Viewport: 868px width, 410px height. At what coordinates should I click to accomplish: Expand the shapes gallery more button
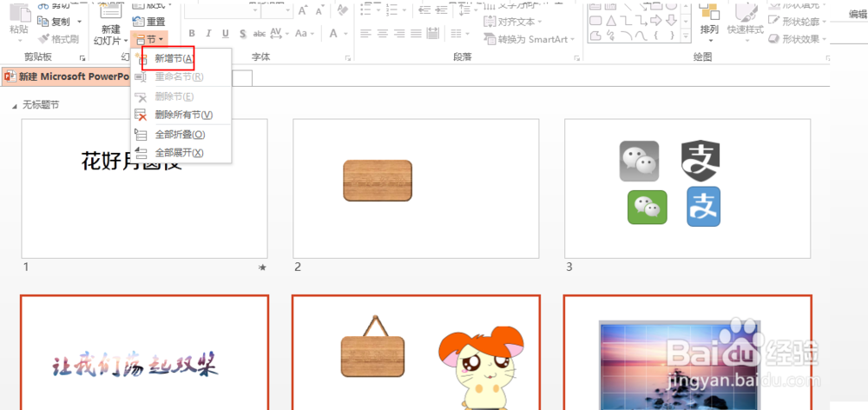[686, 36]
